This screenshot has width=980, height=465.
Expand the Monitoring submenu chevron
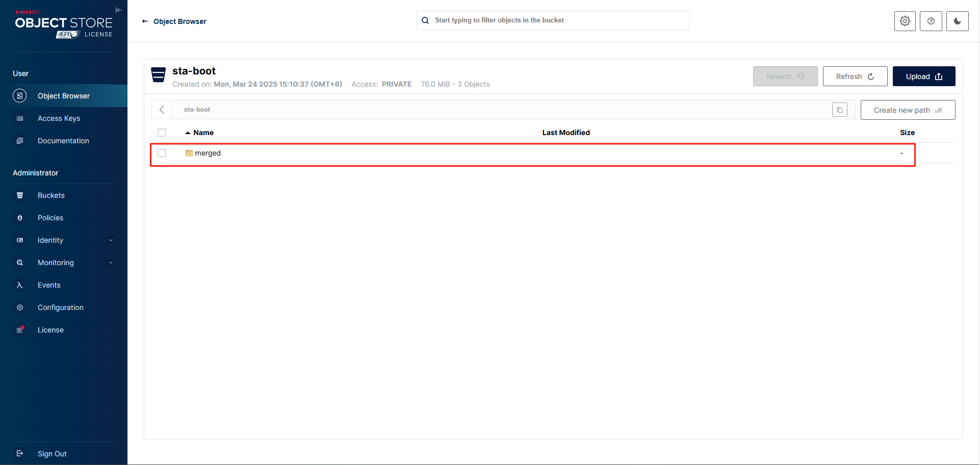click(111, 263)
